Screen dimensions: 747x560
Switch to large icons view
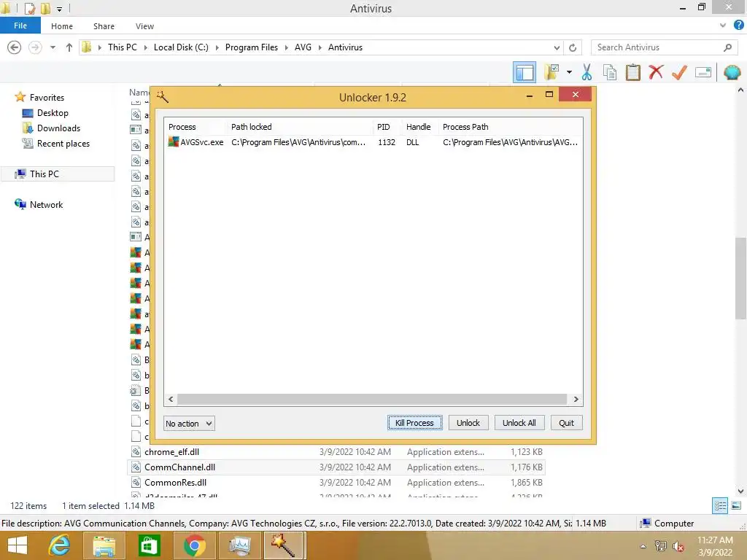[736, 506]
